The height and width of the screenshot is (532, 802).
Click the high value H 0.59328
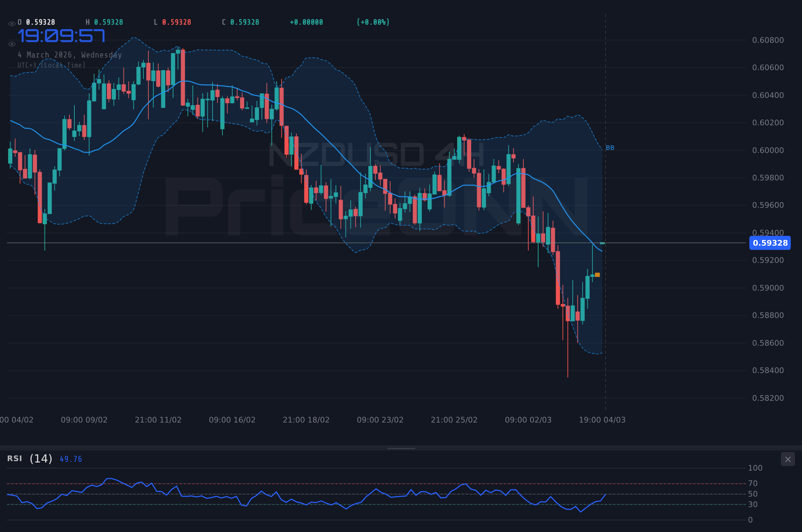103,22
